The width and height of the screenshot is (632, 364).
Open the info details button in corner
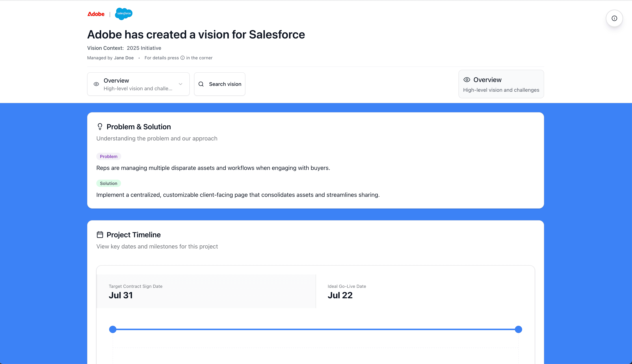[x=614, y=18]
